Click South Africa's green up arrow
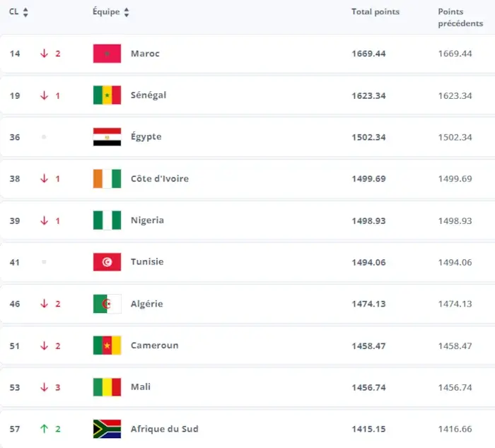 pyautogui.click(x=44, y=429)
